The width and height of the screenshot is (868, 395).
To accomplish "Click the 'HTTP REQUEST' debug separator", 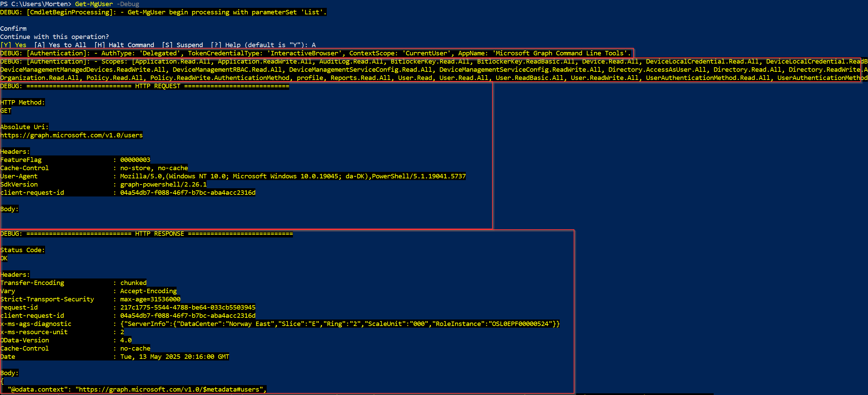I will pos(145,86).
